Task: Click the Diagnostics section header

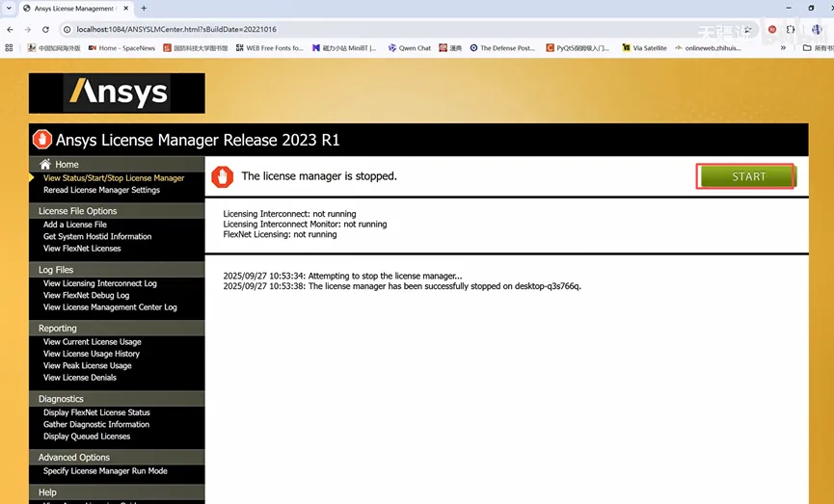Action: click(117, 399)
